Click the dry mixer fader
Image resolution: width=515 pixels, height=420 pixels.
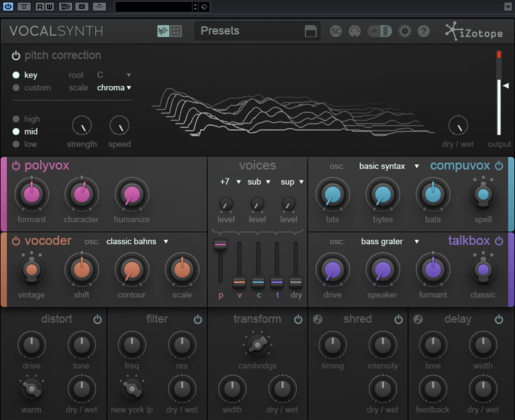tap(295, 282)
